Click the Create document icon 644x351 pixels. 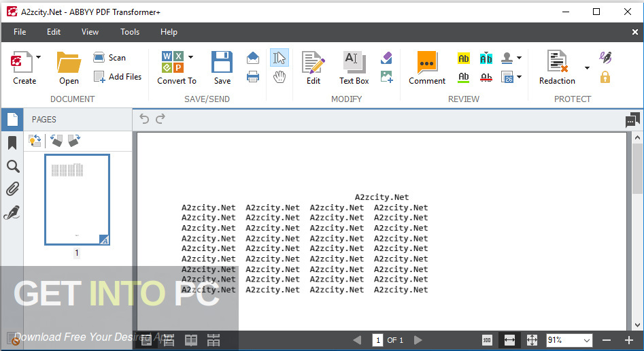pos(21,63)
